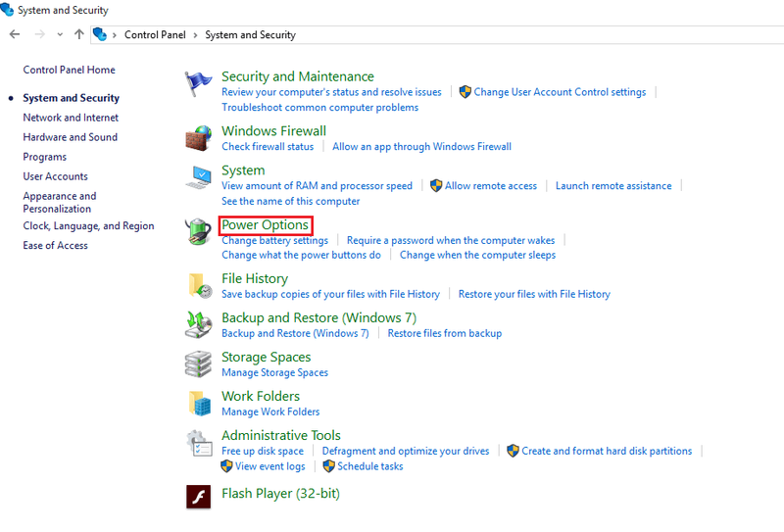
Task: Click See the name of this computer
Action: click(x=290, y=201)
